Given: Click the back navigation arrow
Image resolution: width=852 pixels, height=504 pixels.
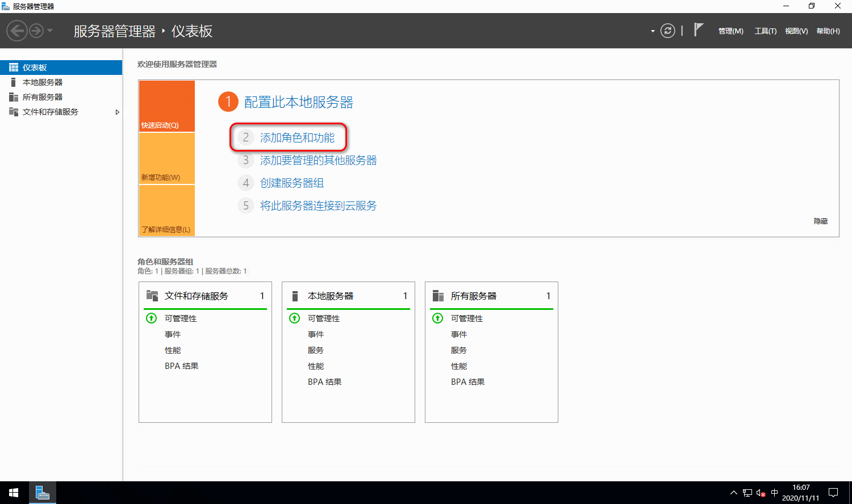Looking at the screenshot, I should click(17, 31).
